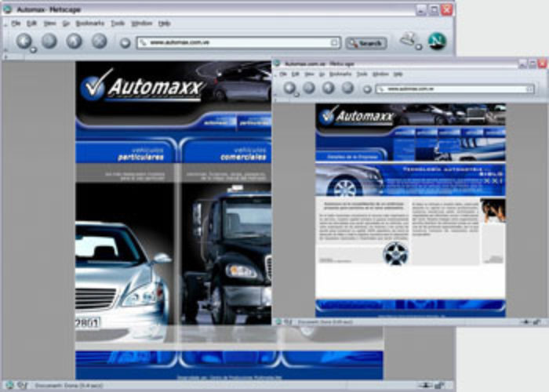
Task: Reload the page in the large Netscape window
Action: (75, 41)
